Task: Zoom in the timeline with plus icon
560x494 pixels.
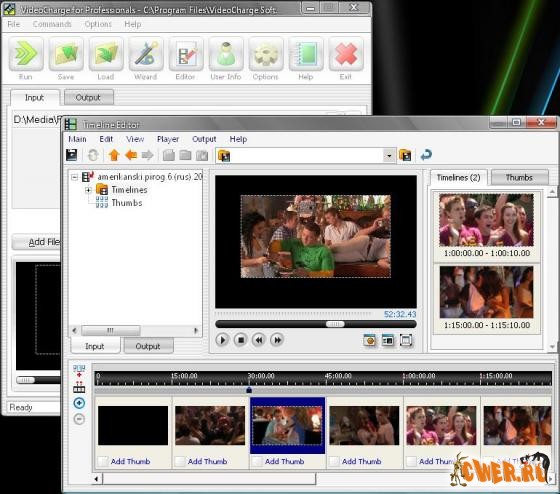Action: pyautogui.click(x=79, y=403)
